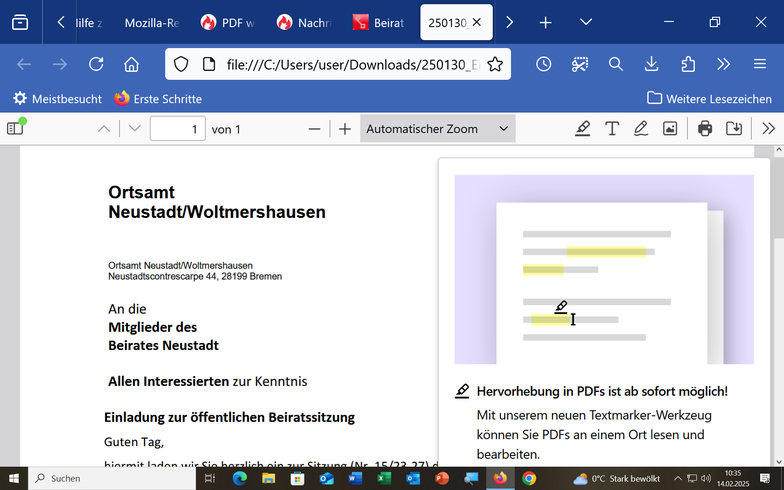784x490 pixels.
Task: Open Weitere Lesezeichen folder
Action: click(709, 98)
